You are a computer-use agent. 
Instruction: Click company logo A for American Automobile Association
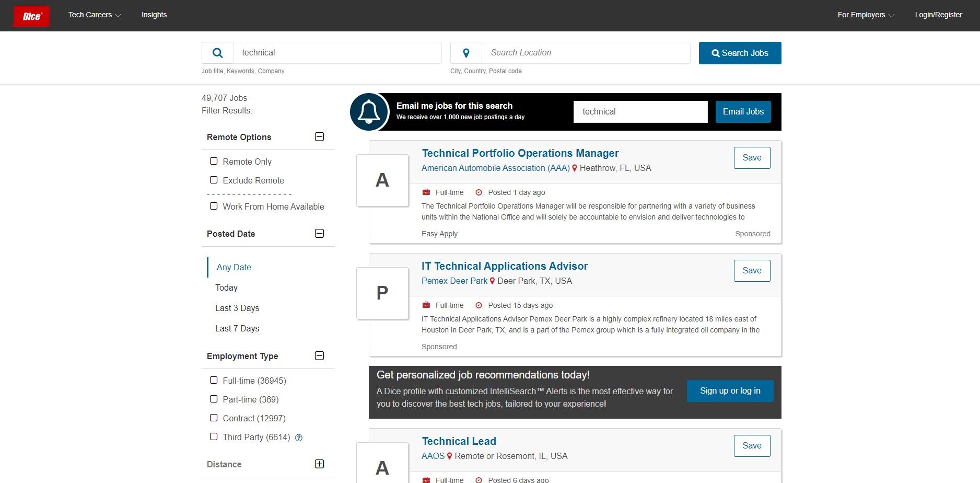[382, 180]
